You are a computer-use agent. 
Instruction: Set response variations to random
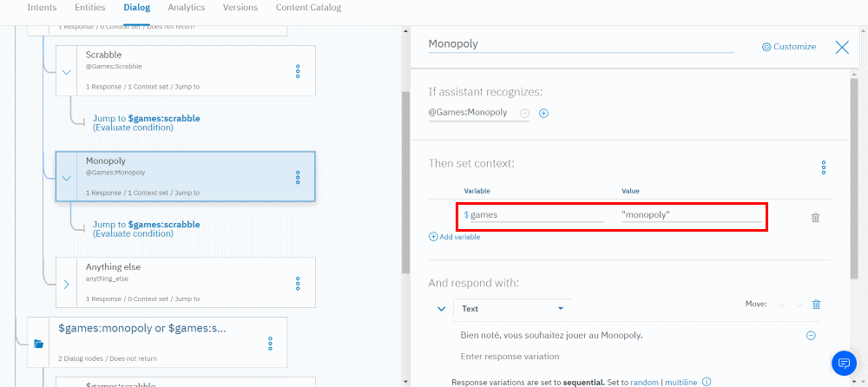644,382
